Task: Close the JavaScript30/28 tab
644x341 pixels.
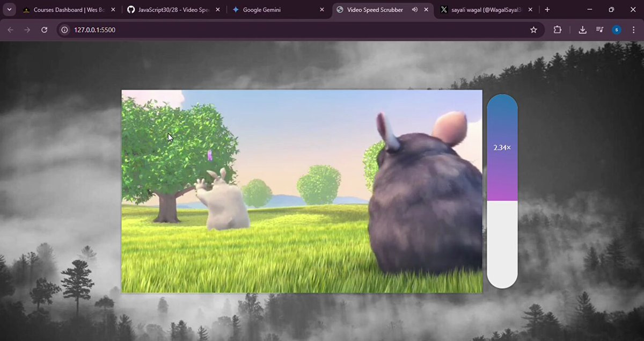Action: tap(218, 10)
